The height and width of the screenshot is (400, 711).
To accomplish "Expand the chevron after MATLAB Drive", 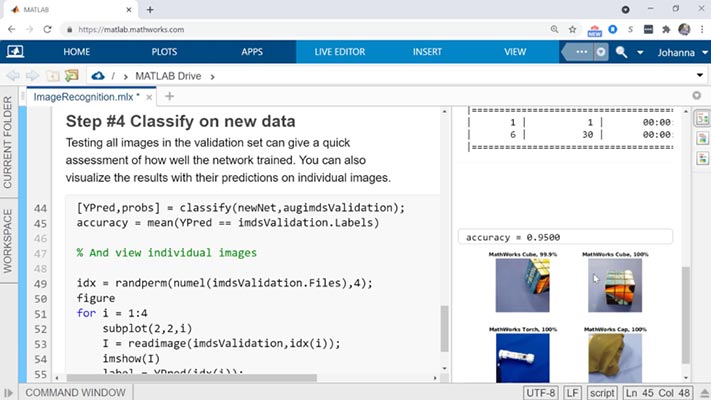I will [x=212, y=77].
